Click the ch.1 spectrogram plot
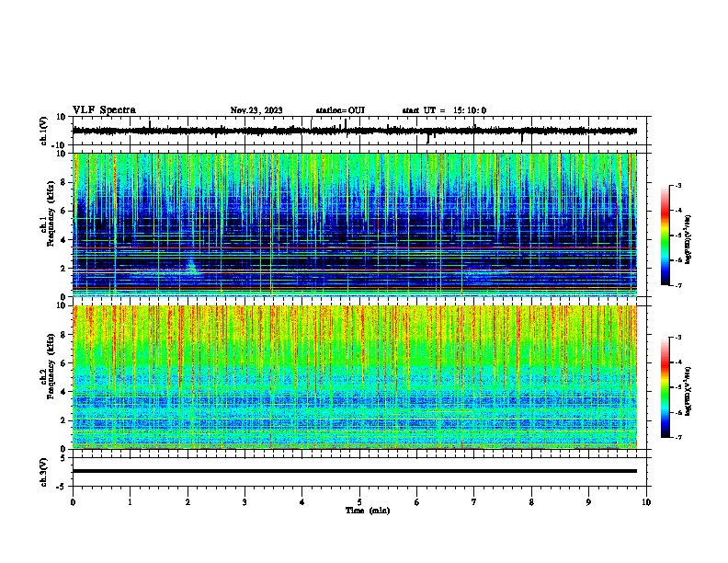 pyautogui.click(x=355, y=224)
